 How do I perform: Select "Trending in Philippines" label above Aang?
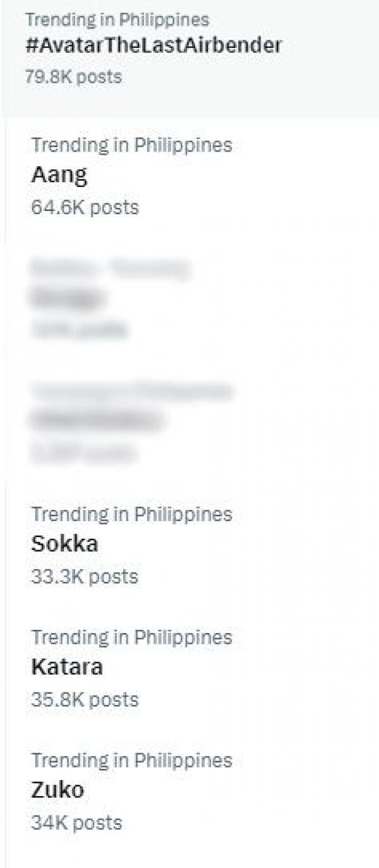tap(132, 145)
